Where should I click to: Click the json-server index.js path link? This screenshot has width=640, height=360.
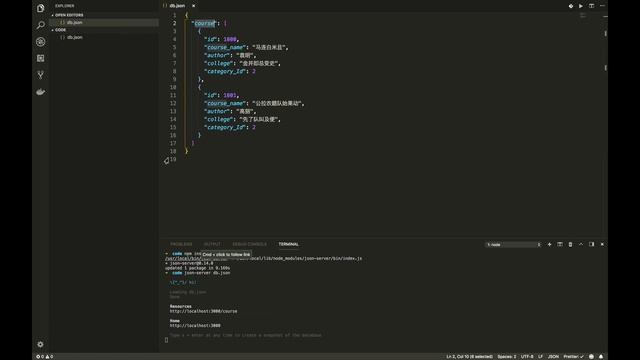pyautogui.click(x=263, y=258)
